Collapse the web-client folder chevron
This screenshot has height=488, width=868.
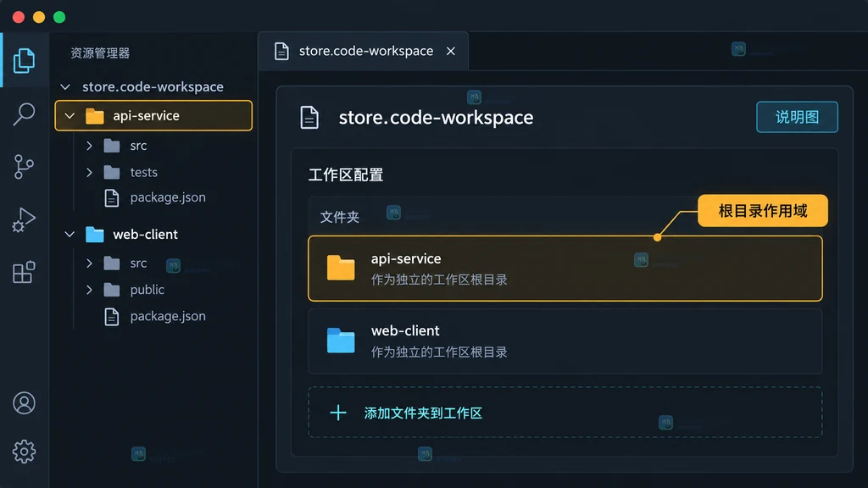[x=70, y=235]
